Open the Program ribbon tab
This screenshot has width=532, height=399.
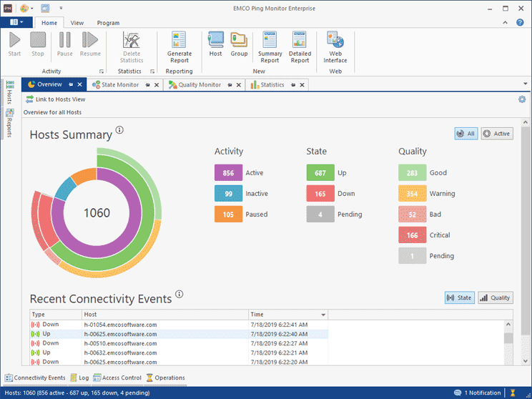pyautogui.click(x=108, y=23)
